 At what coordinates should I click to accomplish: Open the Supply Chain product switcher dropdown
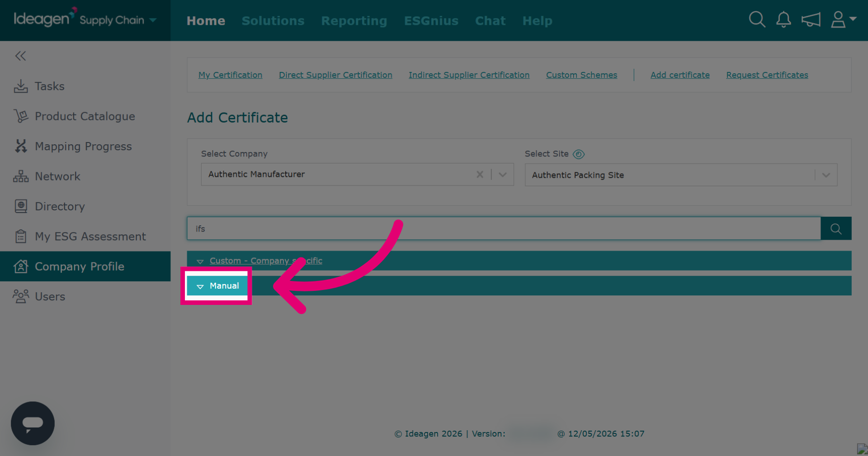coord(118,20)
